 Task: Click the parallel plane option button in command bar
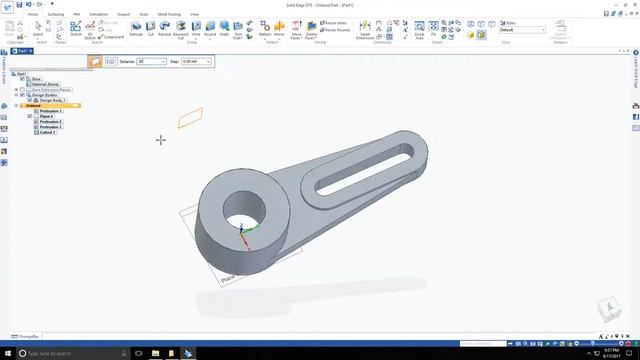[95, 61]
